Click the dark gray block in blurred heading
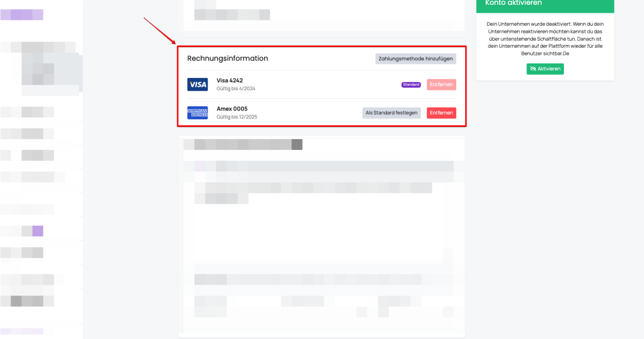The image size is (644, 339). (x=297, y=145)
